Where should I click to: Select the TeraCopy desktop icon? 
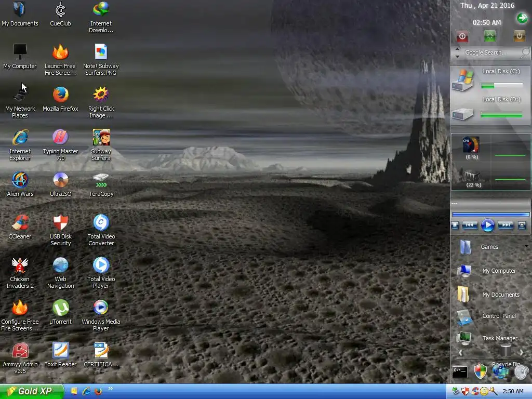coord(101,184)
